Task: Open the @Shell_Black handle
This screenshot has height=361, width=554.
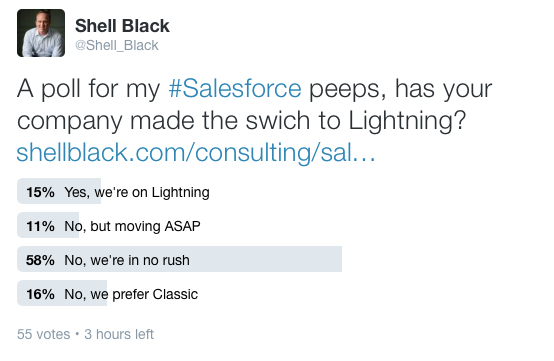Action: (117, 45)
